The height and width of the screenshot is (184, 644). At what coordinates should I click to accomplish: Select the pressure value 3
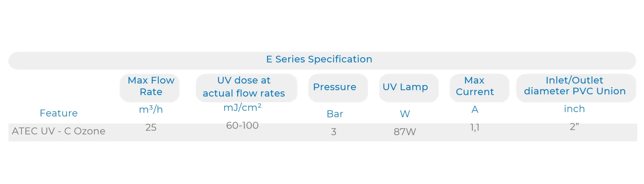pyautogui.click(x=333, y=132)
